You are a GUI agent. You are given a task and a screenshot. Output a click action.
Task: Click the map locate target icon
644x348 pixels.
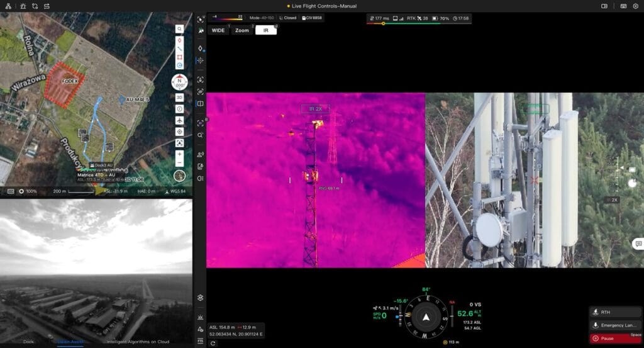179,132
